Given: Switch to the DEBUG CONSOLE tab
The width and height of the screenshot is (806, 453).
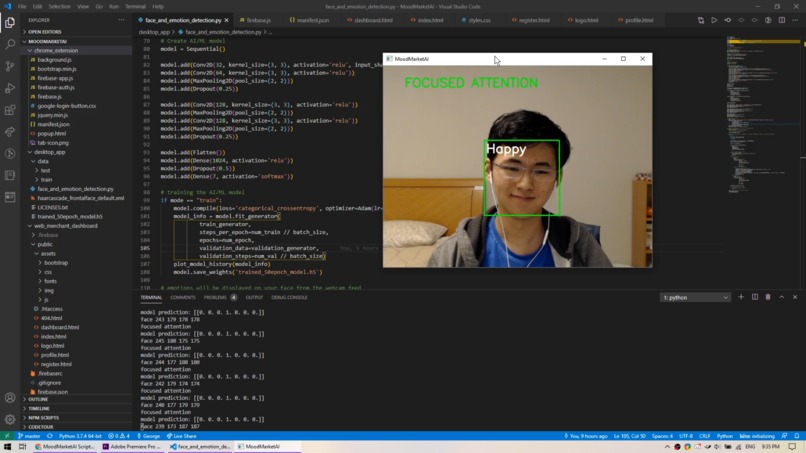Looking at the screenshot, I should click(x=289, y=297).
